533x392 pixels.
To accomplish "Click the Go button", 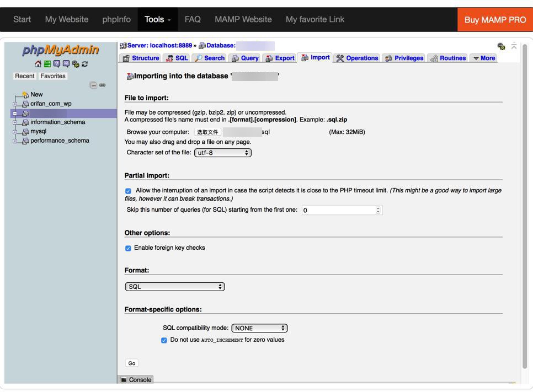I will (131, 363).
